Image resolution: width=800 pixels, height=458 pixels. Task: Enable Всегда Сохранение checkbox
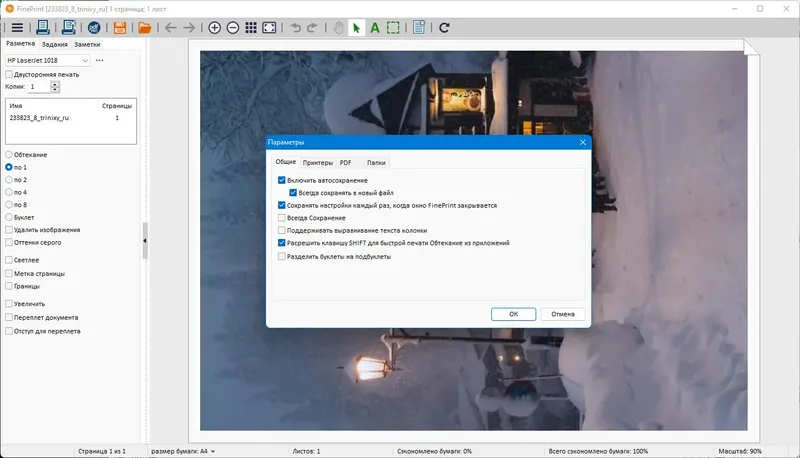(x=282, y=218)
